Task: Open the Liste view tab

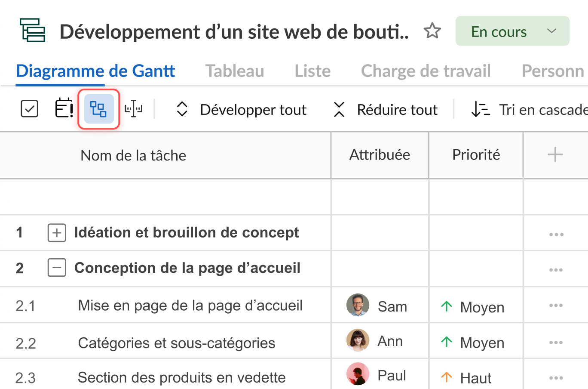Action: [x=312, y=71]
